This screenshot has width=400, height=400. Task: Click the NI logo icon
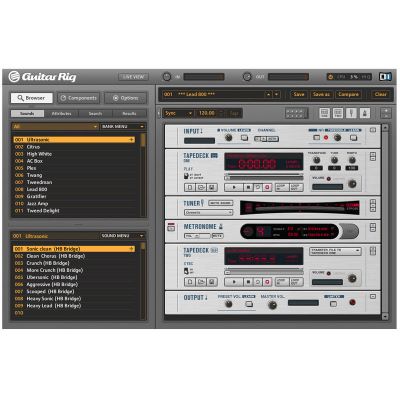click(385, 77)
